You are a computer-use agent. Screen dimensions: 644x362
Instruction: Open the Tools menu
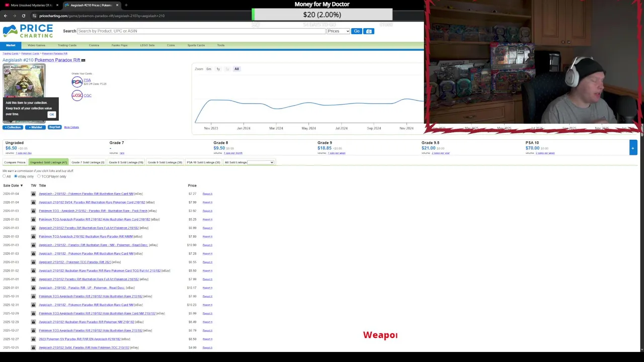click(x=221, y=45)
